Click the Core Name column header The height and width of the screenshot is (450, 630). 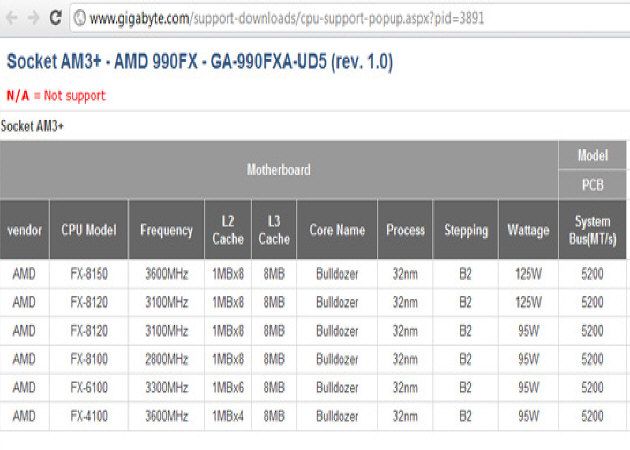tap(337, 230)
